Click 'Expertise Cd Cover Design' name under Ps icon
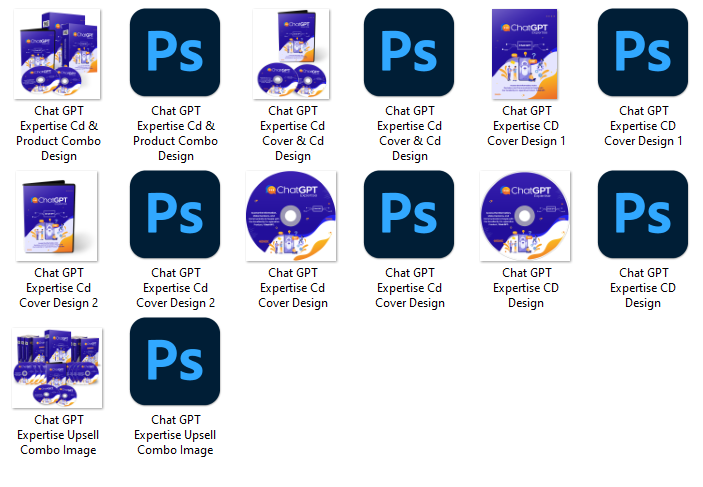Image resolution: width=703 pixels, height=487 pixels. [x=410, y=288]
